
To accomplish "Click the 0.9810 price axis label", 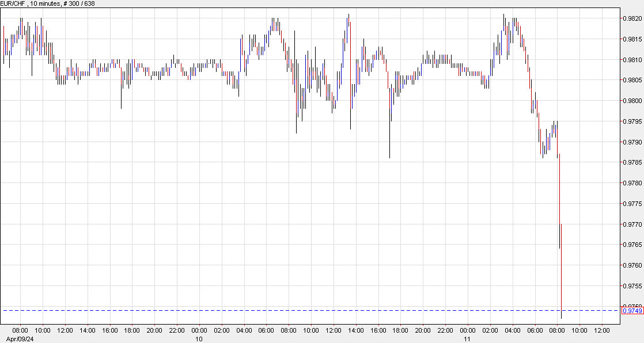I will coord(632,60).
